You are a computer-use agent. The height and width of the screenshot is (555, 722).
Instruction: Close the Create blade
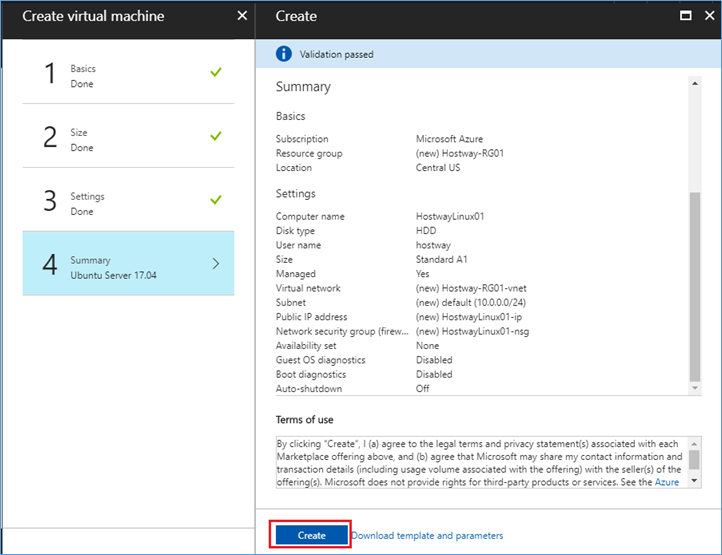click(710, 16)
